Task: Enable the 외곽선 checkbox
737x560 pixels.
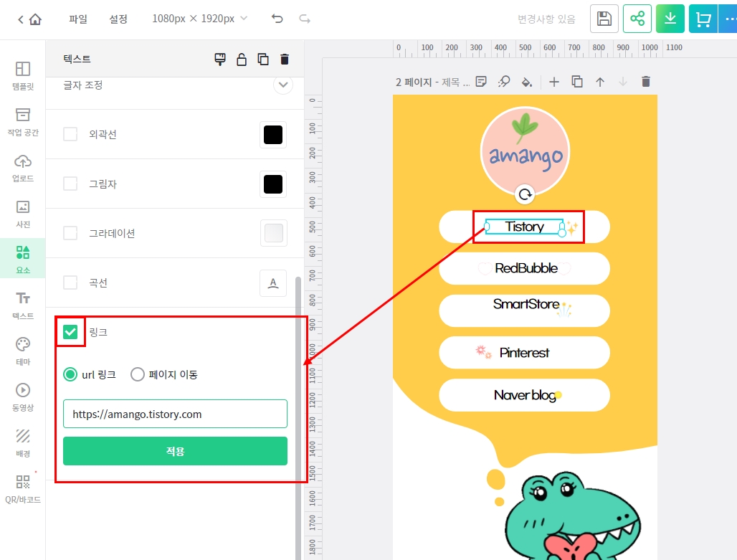Action: [x=70, y=134]
